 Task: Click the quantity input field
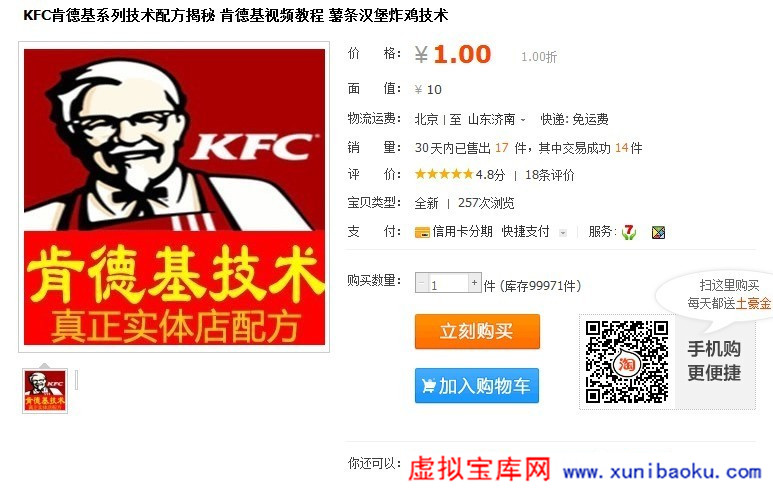(448, 283)
